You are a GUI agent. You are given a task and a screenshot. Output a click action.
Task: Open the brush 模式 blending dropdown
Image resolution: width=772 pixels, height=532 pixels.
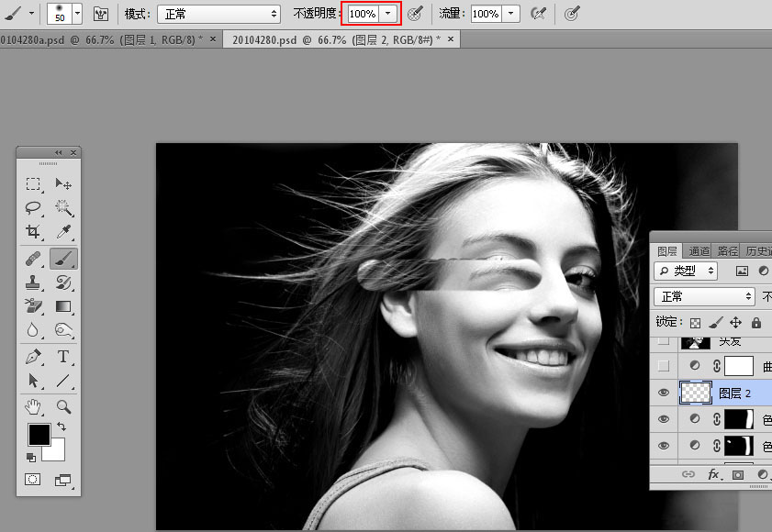tap(218, 14)
